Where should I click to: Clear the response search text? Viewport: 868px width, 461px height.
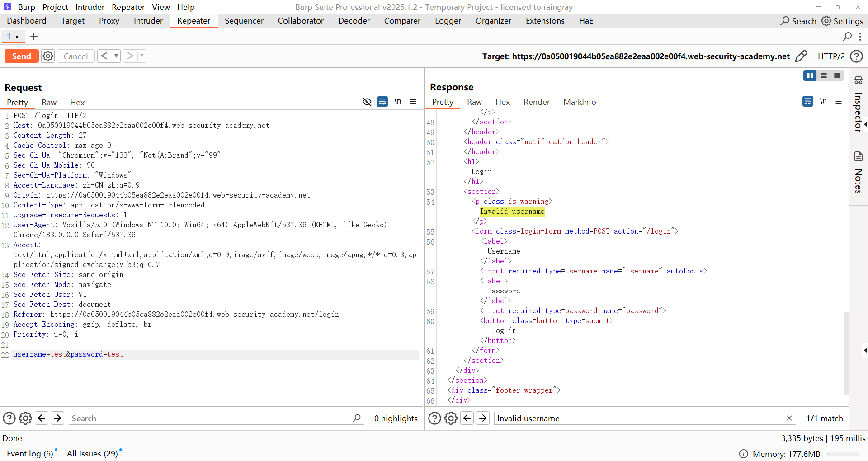point(789,419)
